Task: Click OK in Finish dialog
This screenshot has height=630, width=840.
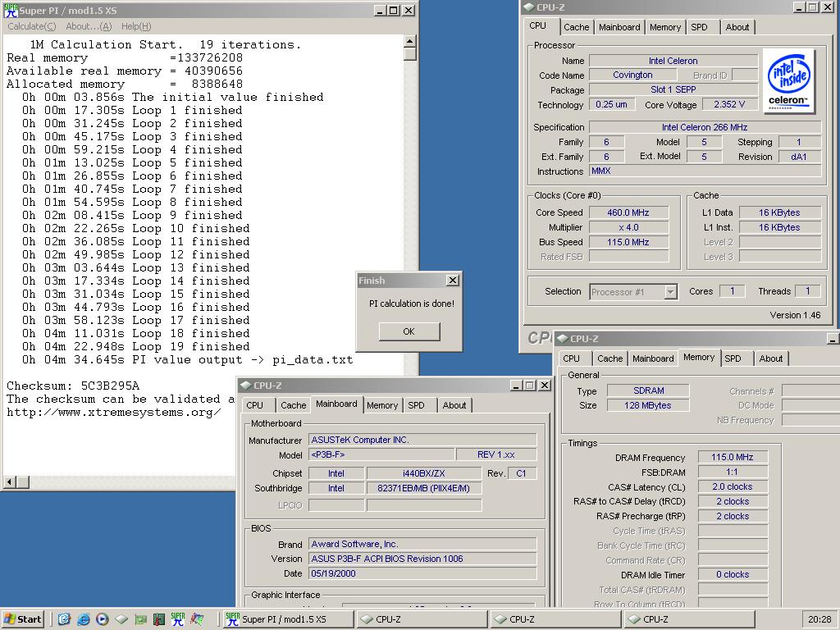Action: (409, 331)
